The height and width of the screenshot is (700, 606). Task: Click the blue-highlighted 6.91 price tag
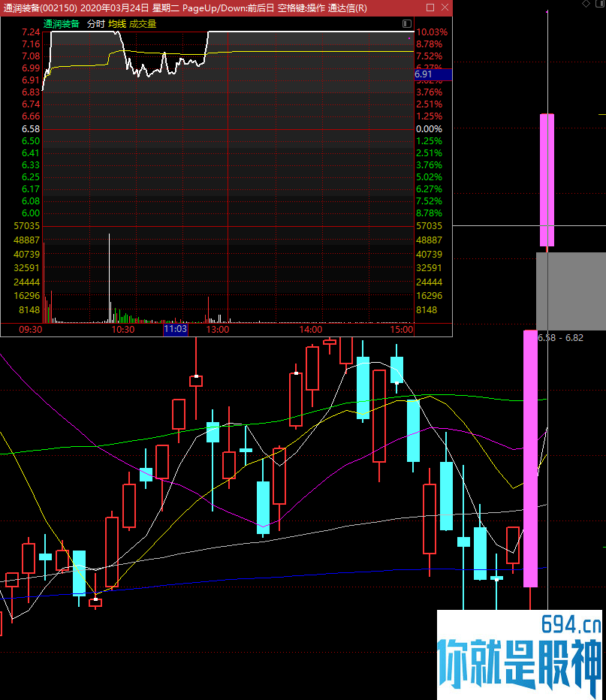click(x=433, y=74)
